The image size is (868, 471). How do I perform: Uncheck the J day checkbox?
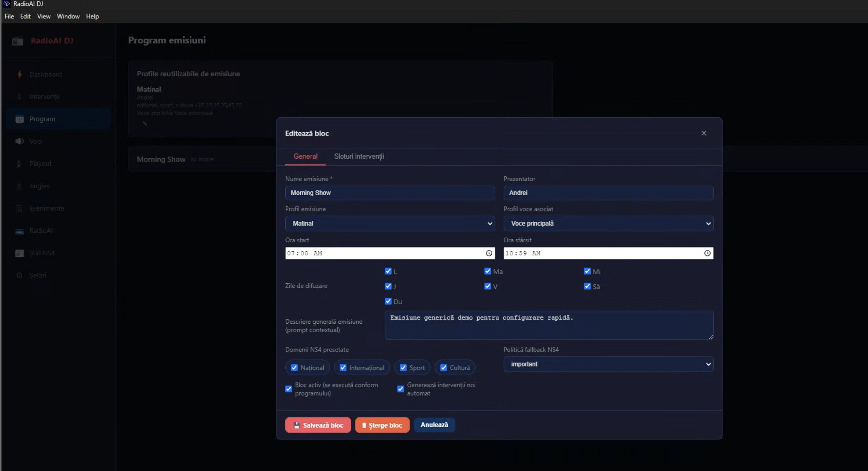click(388, 286)
